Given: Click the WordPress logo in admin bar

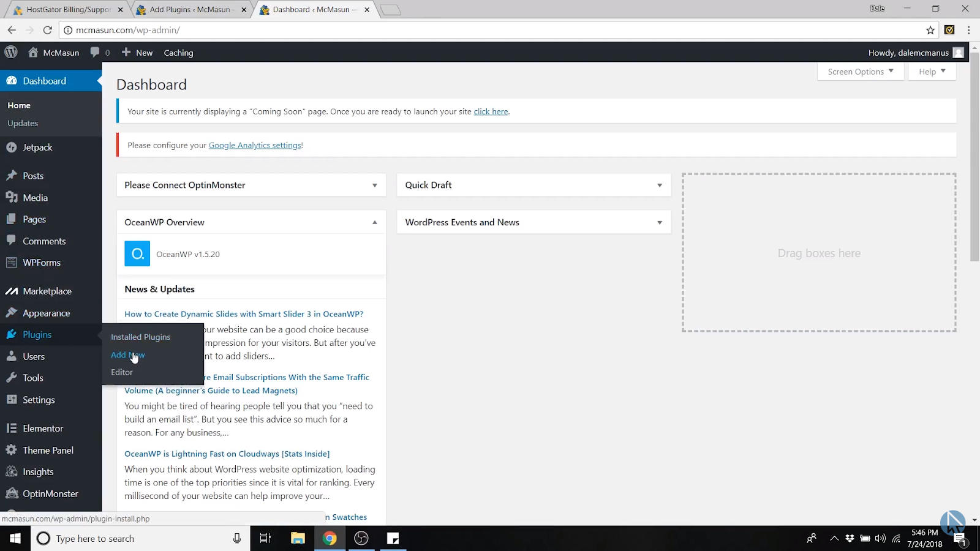Looking at the screenshot, I should tap(11, 53).
